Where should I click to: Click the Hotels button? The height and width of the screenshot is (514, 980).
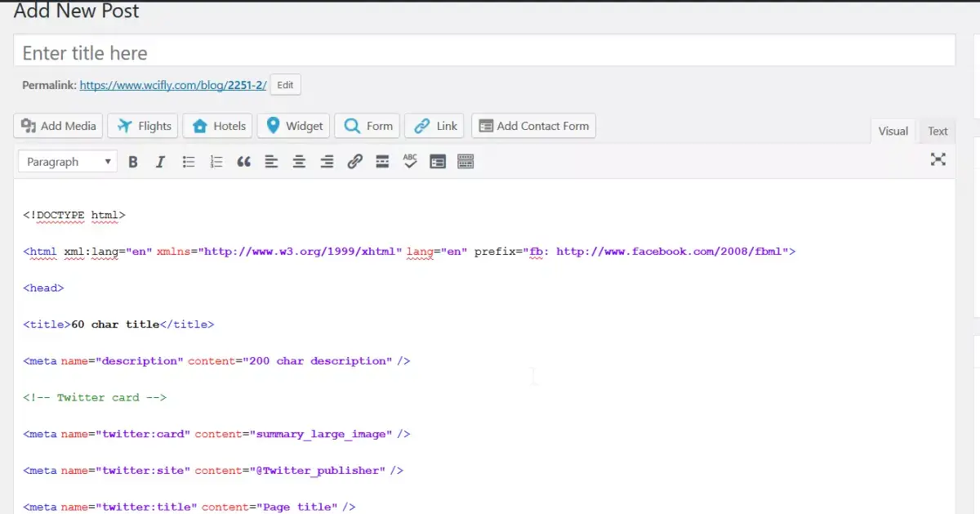click(x=218, y=126)
